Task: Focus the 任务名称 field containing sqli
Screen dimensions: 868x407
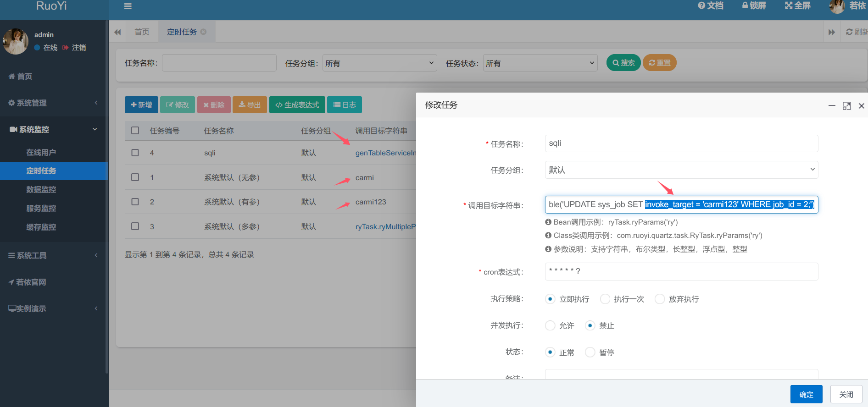Action: (681, 143)
